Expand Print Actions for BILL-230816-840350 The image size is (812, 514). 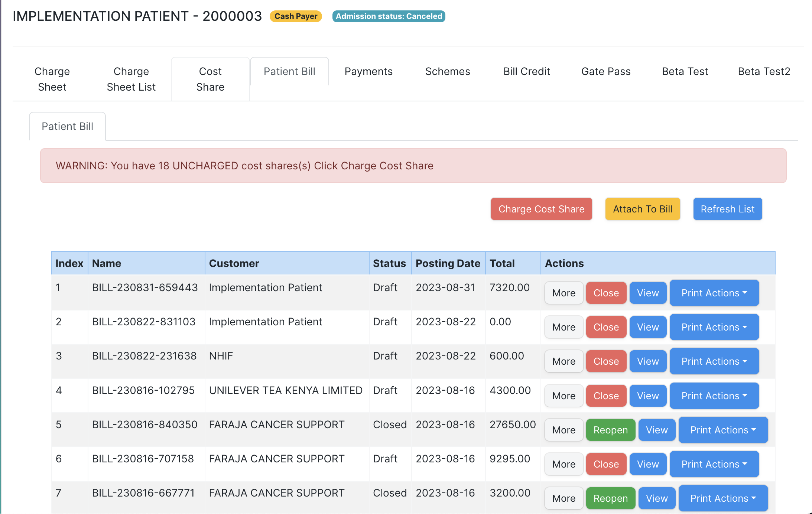coord(723,430)
